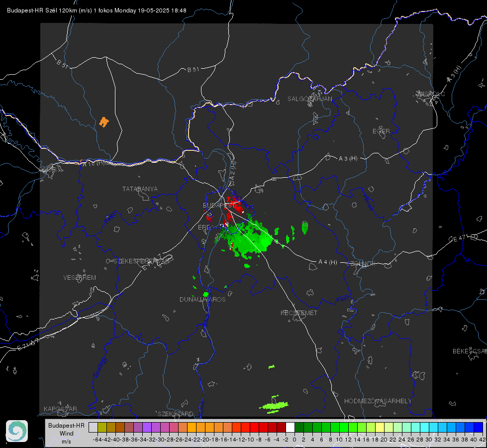Screen dimensions: 487x448
Task: Click the 'A 2 (H)' road label north of Budapest
Action: click(233, 170)
